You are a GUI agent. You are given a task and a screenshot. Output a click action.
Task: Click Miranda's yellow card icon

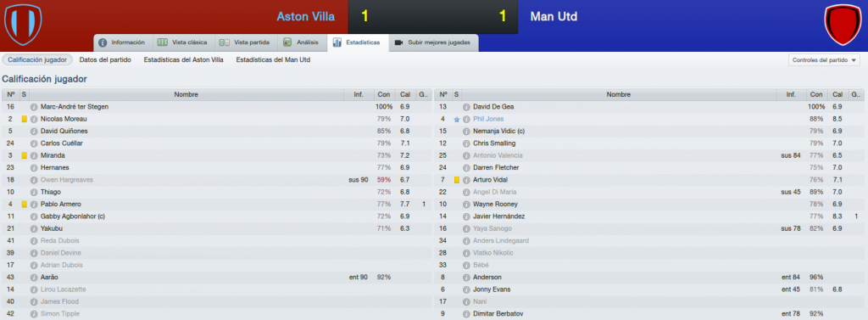[25, 155]
